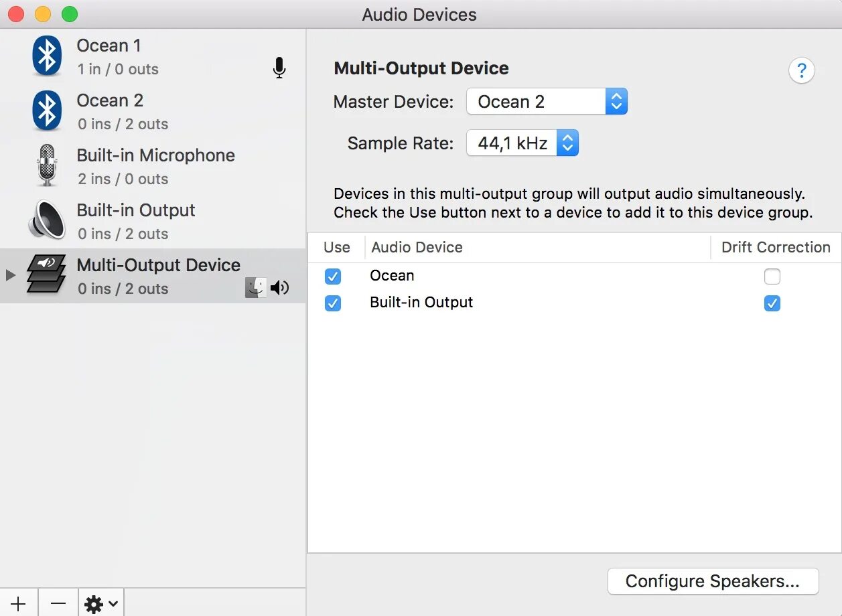Enable Drift Correction for Ocean
The width and height of the screenshot is (842, 616).
(x=772, y=276)
